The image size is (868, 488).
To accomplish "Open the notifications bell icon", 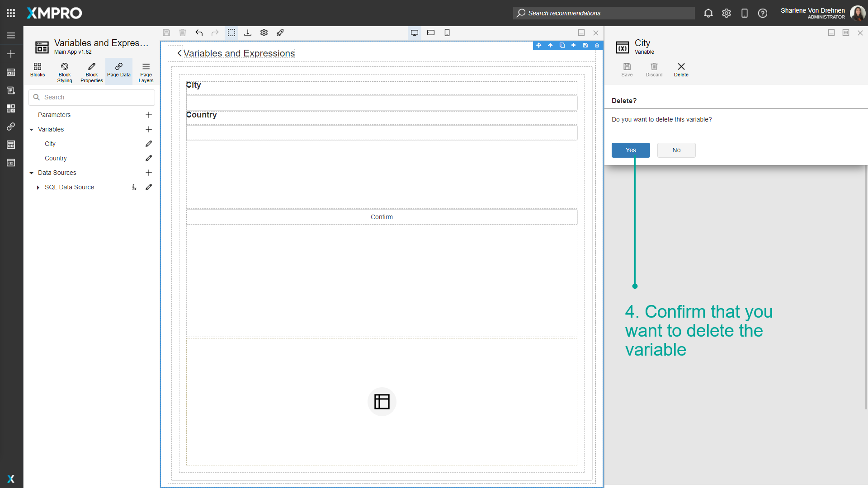I will pyautogui.click(x=708, y=13).
